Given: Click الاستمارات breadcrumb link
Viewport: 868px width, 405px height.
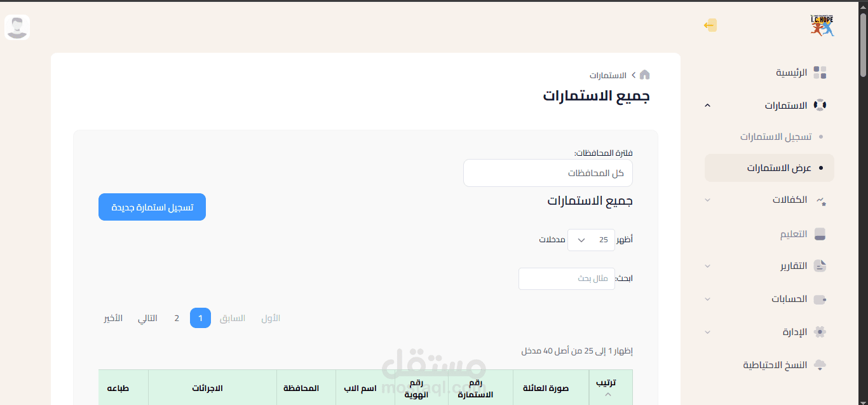Looking at the screenshot, I should (608, 75).
